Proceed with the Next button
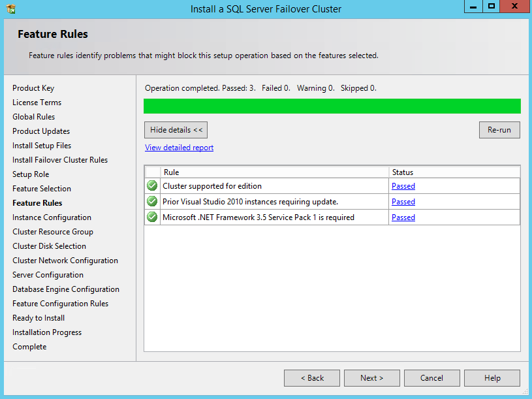Screen dimensions: 532x399 372,378
